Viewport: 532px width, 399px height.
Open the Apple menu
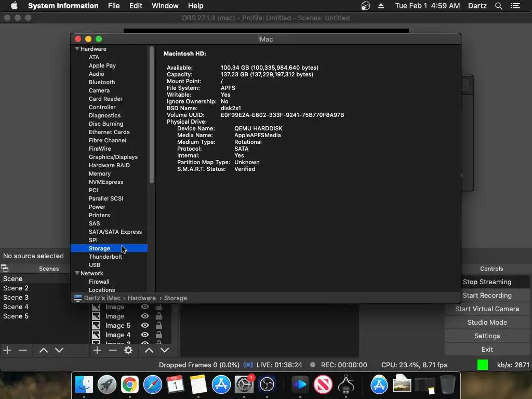click(x=14, y=6)
